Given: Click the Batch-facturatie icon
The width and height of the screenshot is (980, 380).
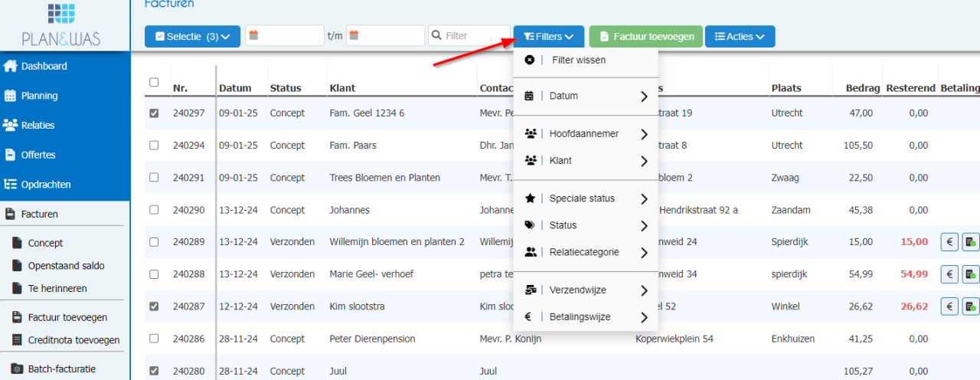Looking at the screenshot, I should pos(16,369).
